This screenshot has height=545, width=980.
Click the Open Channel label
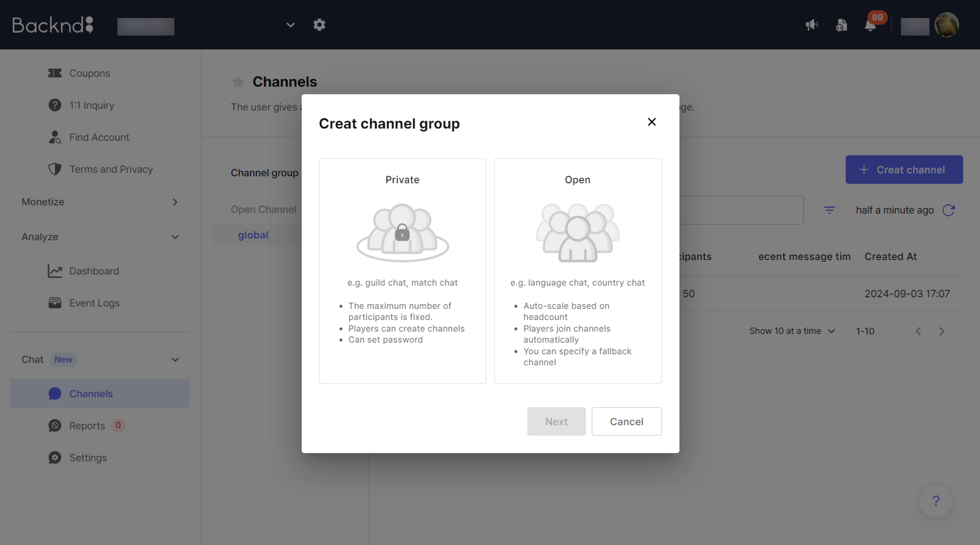(x=263, y=209)
